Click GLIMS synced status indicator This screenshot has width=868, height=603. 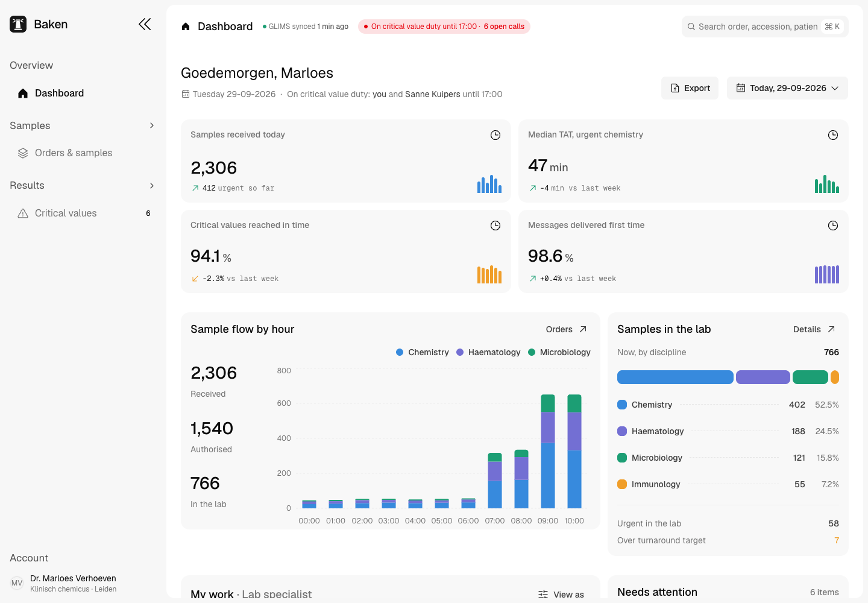click(306, 27)
